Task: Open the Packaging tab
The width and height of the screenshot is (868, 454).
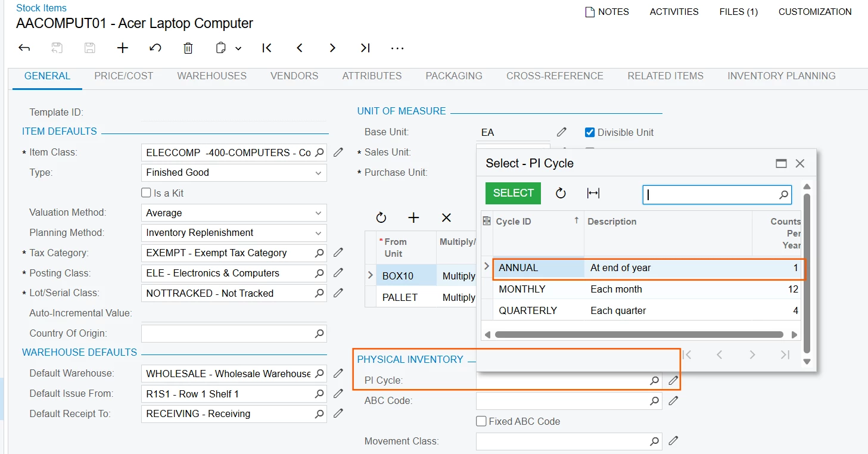Action: (x=454, y=76)
